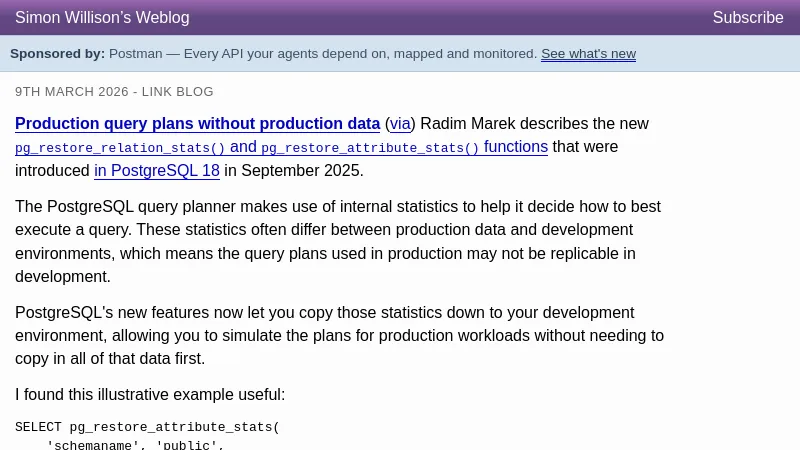This screenshot has height=450, width=800.
Task: Click the "Sponsored by:" bold label
Action: click(57, 54)
